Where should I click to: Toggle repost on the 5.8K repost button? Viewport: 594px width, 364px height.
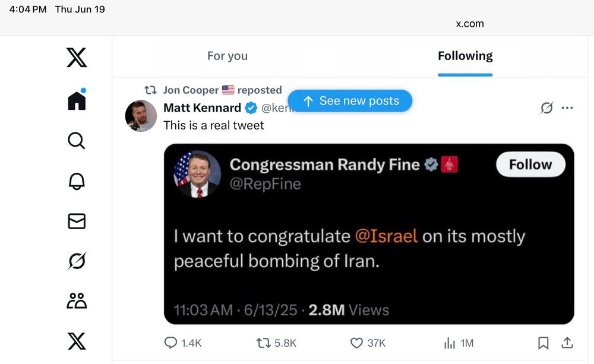coord(263,343)
